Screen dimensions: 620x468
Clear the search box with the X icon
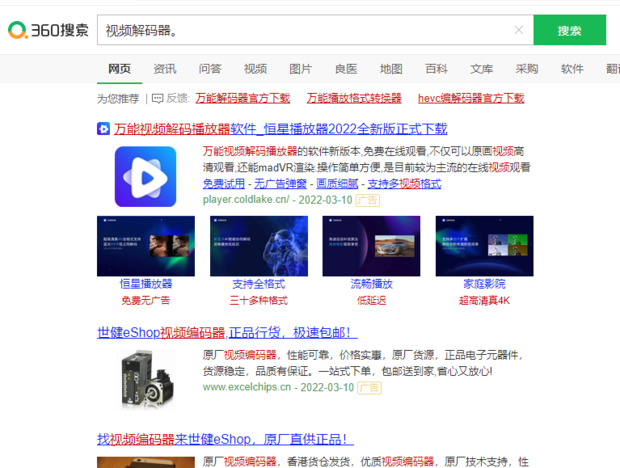pos(519,30)
